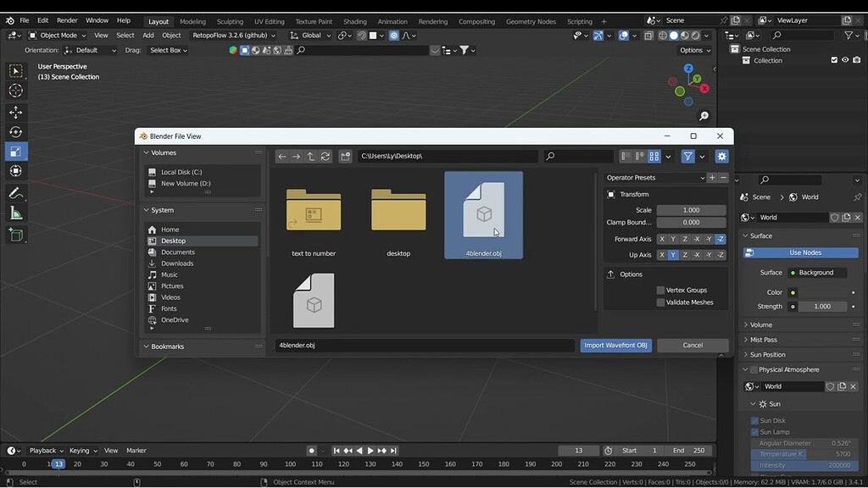The image size is (868, 488).
Task: Enable Validate Meshes option
Action: [659, 302]
